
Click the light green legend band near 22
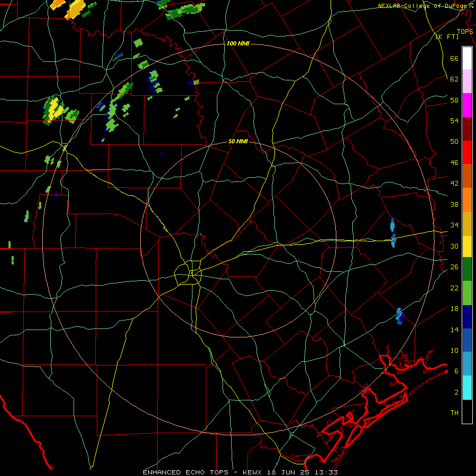click(467, 293)
